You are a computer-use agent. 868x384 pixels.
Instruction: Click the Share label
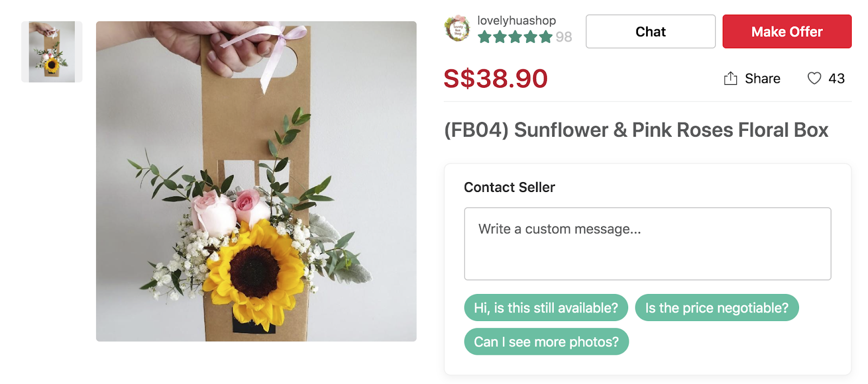click(x=762, y=79)
